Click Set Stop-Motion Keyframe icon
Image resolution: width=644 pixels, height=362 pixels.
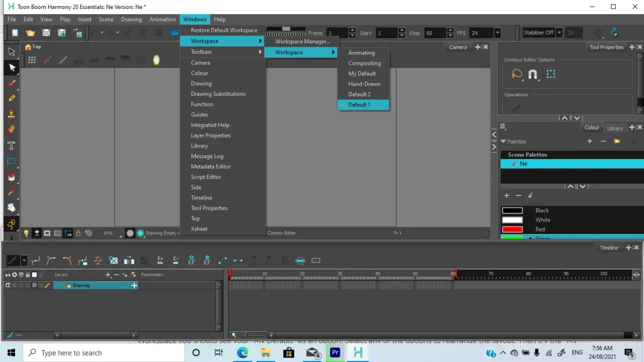pos(238,260)
